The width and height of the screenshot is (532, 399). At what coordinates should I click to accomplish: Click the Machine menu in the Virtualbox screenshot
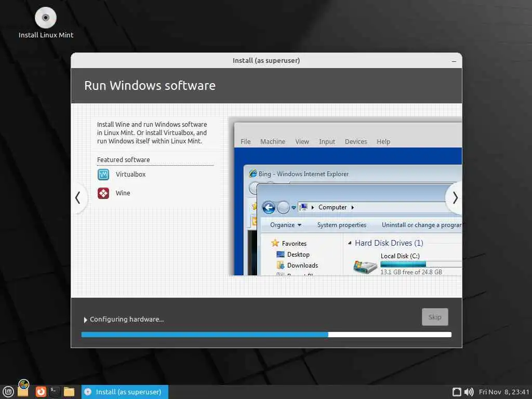pyautogui.click(x=273, y=141)
